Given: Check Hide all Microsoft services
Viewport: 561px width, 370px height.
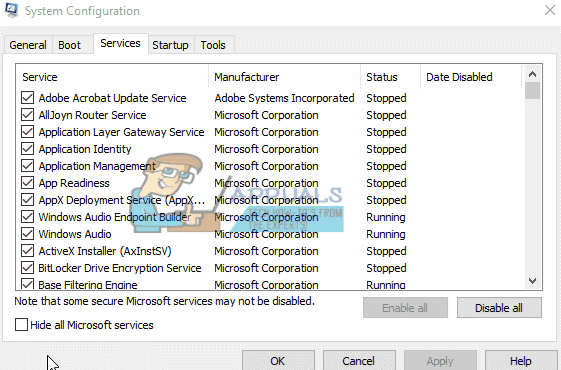Looking at the screenshot, I should click(21, 325).
